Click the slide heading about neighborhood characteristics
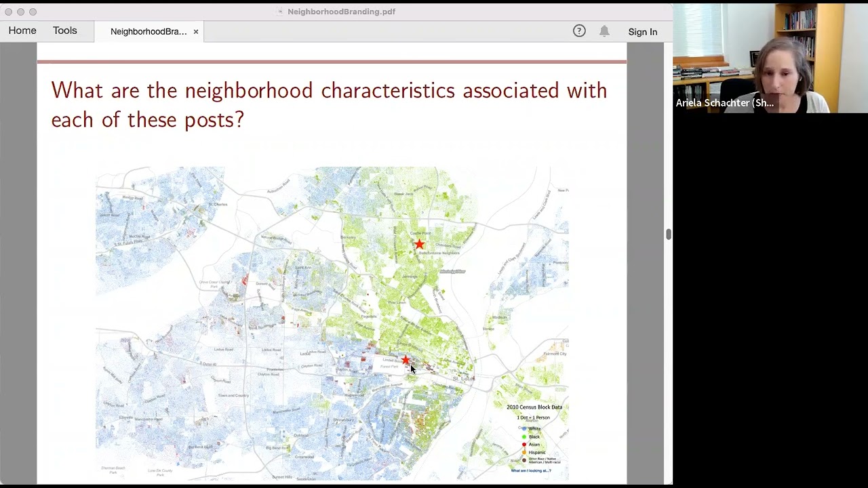The height and width of the screenshot is (488, 868). point(329,104)
